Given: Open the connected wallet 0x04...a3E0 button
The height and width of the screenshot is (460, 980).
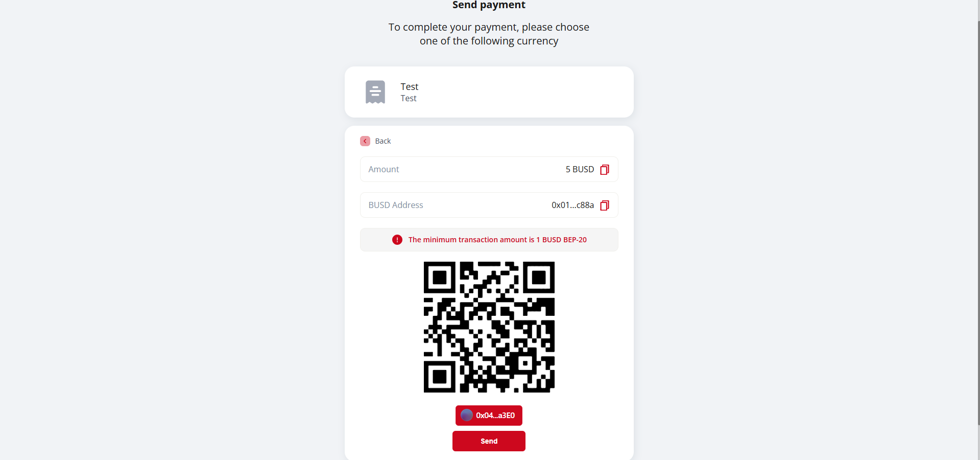Looking at the screenshot, I should tap(489, 416).
